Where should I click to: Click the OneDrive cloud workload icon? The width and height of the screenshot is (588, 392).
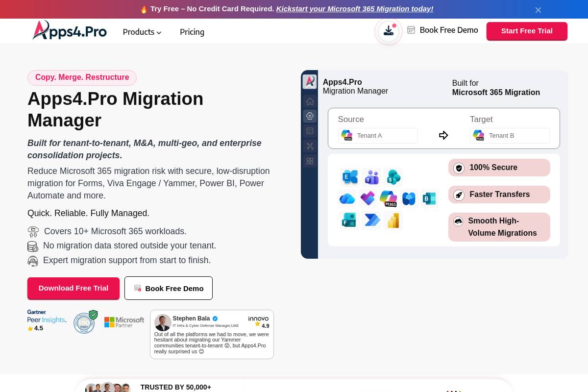(x=347, y=198)
